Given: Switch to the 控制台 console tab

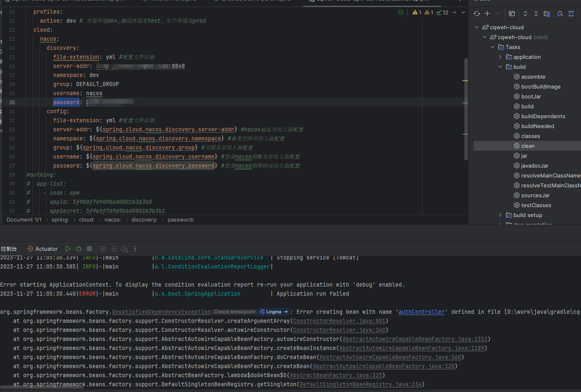Looking at the screenshot, I should 9,249.
